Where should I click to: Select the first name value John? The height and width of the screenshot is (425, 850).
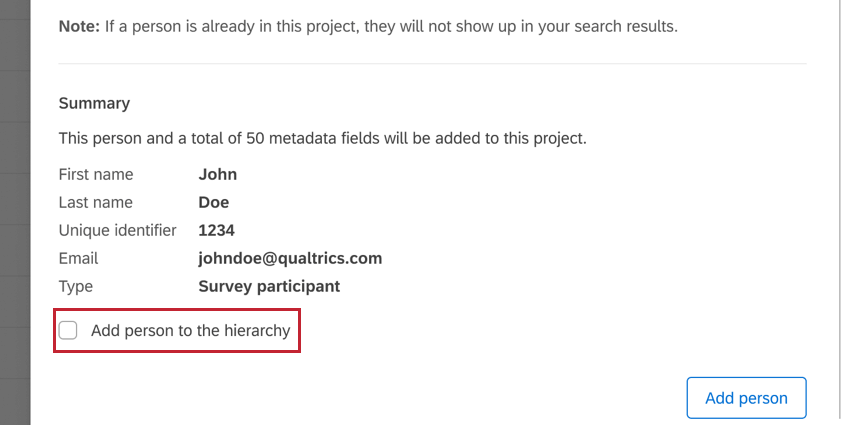218,174
